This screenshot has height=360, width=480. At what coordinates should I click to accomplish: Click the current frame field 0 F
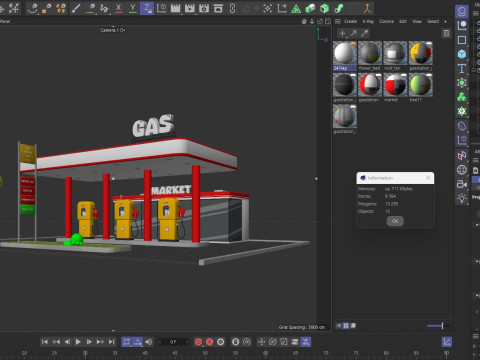click(x=173, y=342)
